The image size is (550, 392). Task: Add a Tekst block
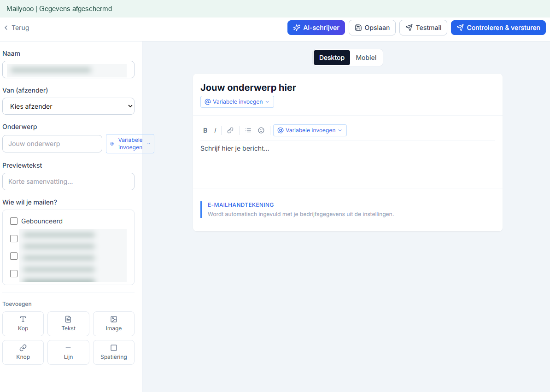point(68,324)
